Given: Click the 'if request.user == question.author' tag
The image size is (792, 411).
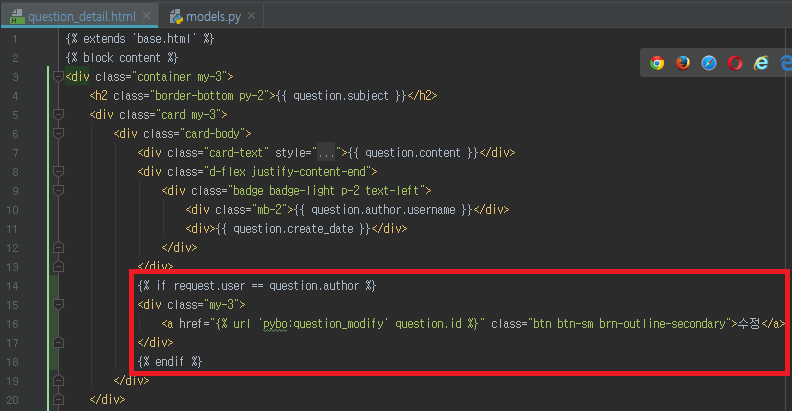Looking at the screenshot, I should [x=257, y=286].
